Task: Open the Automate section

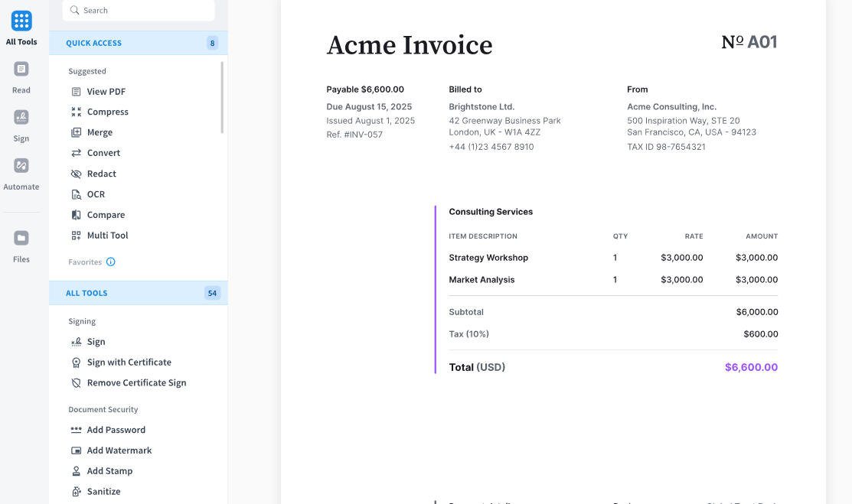Action: pyautogui.click(x=21, y=166)
